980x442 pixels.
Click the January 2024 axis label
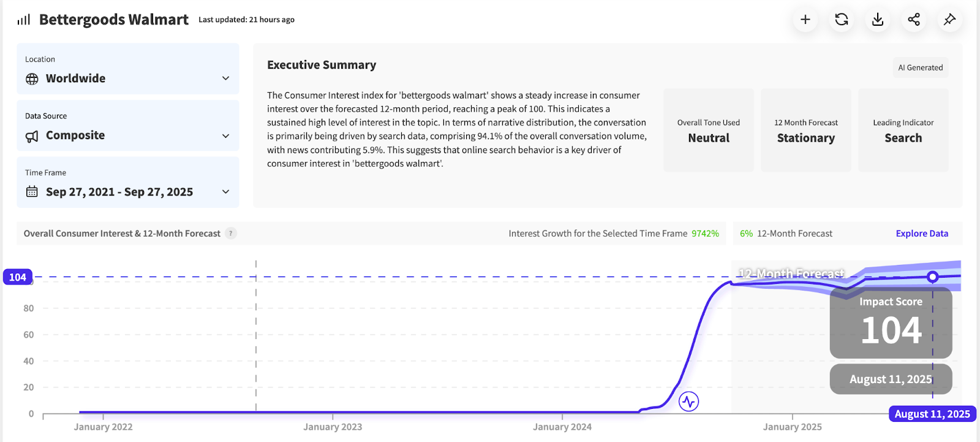(x=562, y=427)
